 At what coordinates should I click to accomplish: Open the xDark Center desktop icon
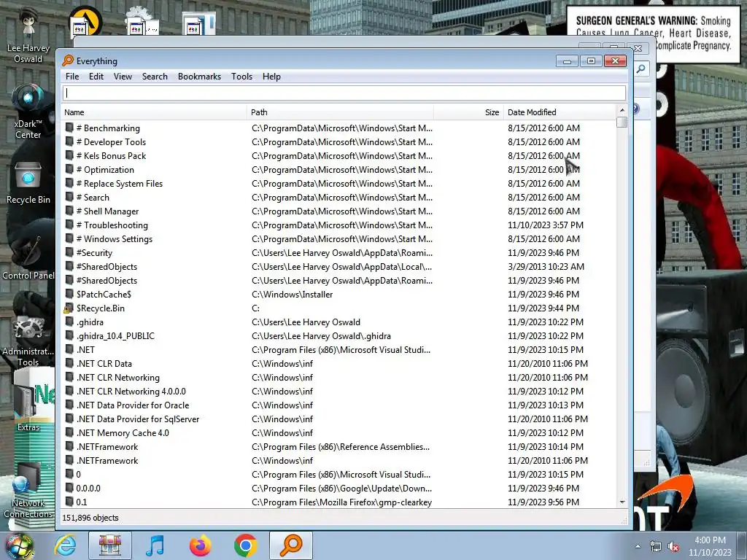[x=28, y=112]
